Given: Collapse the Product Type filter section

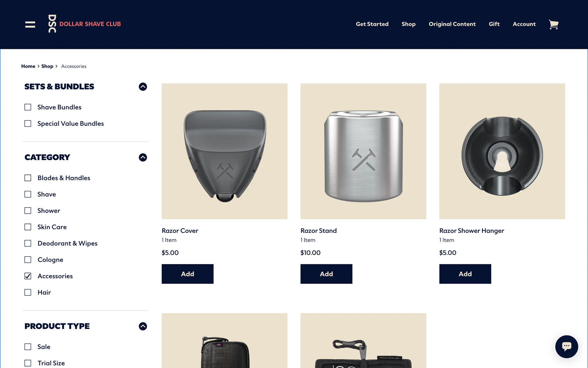Looking at the screenshot, I should (143, 326).
